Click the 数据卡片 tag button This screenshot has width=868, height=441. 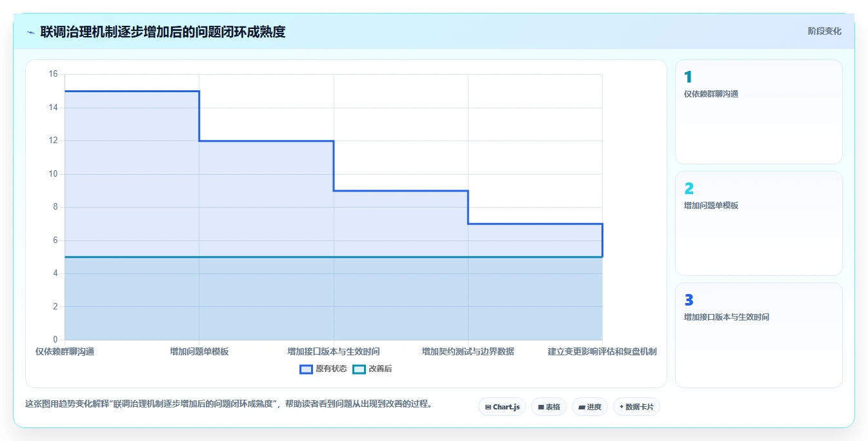(x=636, y=407)
